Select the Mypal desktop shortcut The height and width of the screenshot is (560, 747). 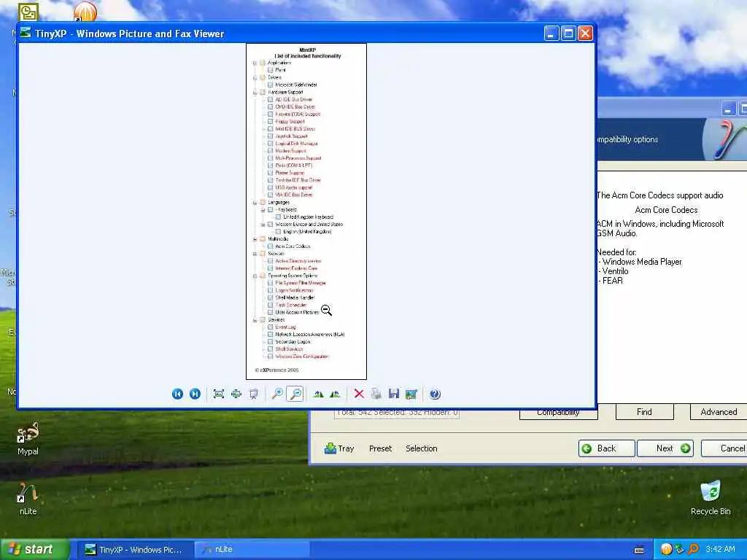[28, 438]
